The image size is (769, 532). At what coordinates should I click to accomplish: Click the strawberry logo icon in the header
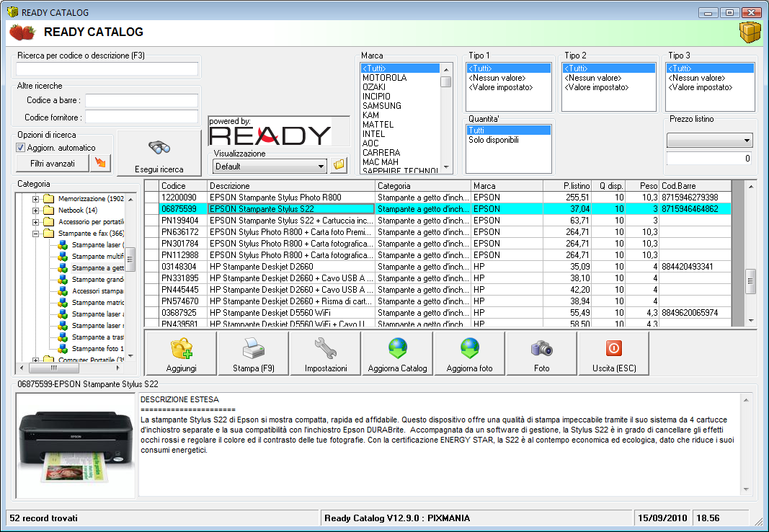pos(22,32)
